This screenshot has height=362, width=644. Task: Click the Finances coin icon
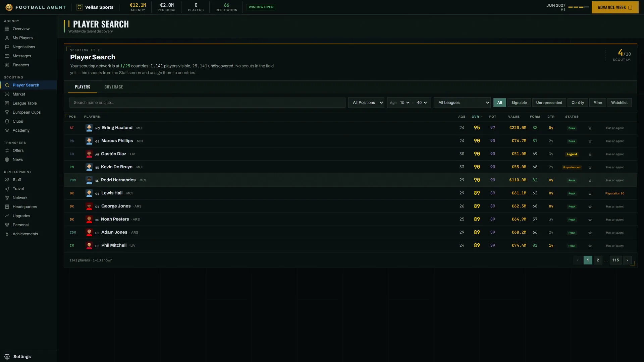(7, 65)
